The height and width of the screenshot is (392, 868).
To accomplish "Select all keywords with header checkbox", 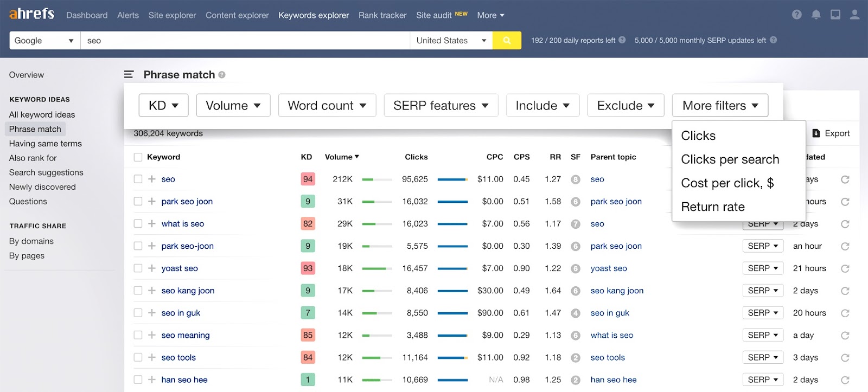I will coord(138,157).
